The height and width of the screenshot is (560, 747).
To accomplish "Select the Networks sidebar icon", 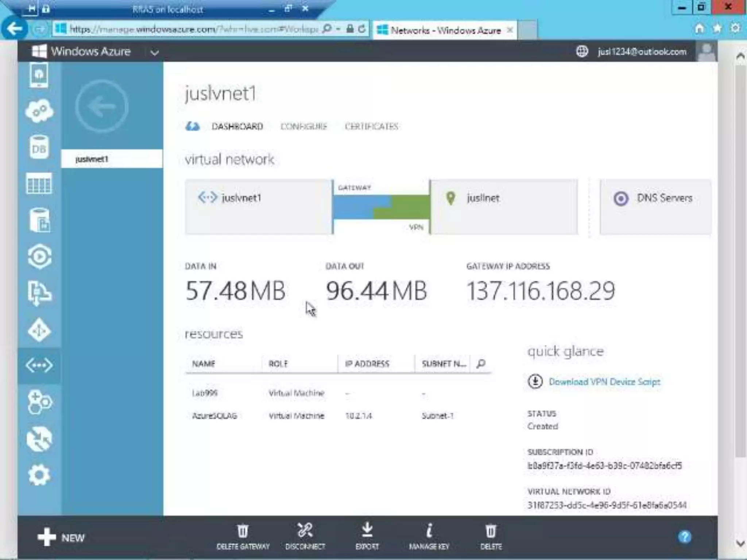I will point(39,365).
